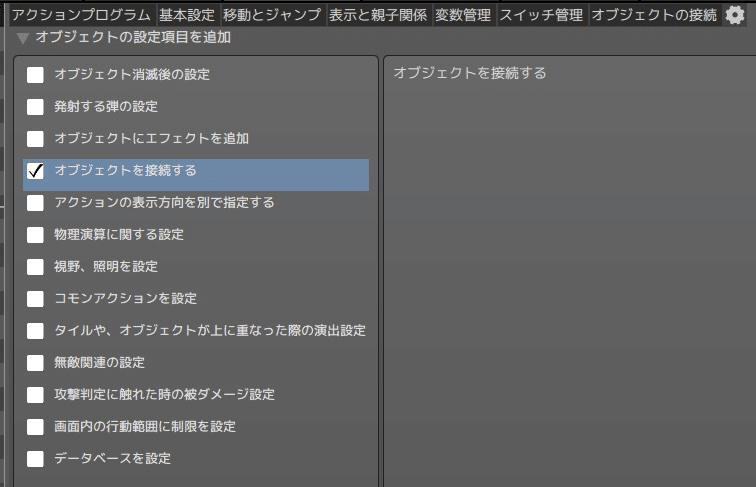The width and height of the screenshot is (756, 487).
Task: Check 攻撃判定に触れた時の被ダメージ設定 box
Action: pyautogui.click(x=35, y=394)
